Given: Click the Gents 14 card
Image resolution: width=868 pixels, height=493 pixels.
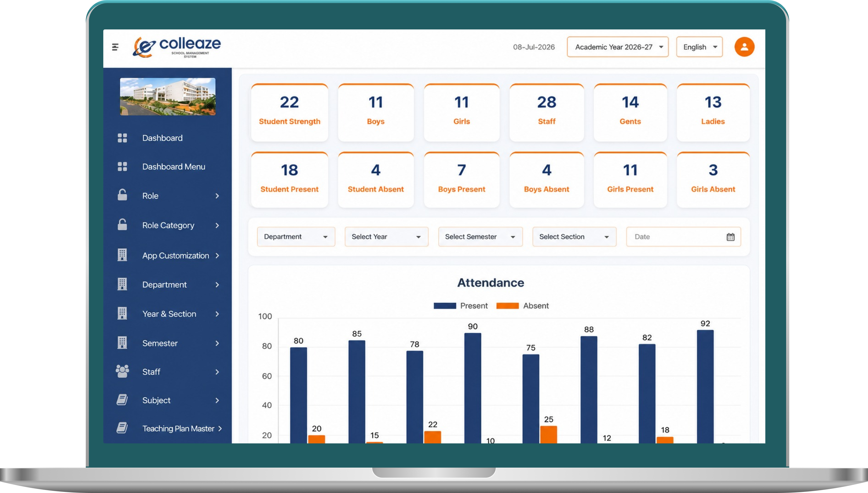Looking at the screenshot, I should pyautogui.click(x=630, y=113).
